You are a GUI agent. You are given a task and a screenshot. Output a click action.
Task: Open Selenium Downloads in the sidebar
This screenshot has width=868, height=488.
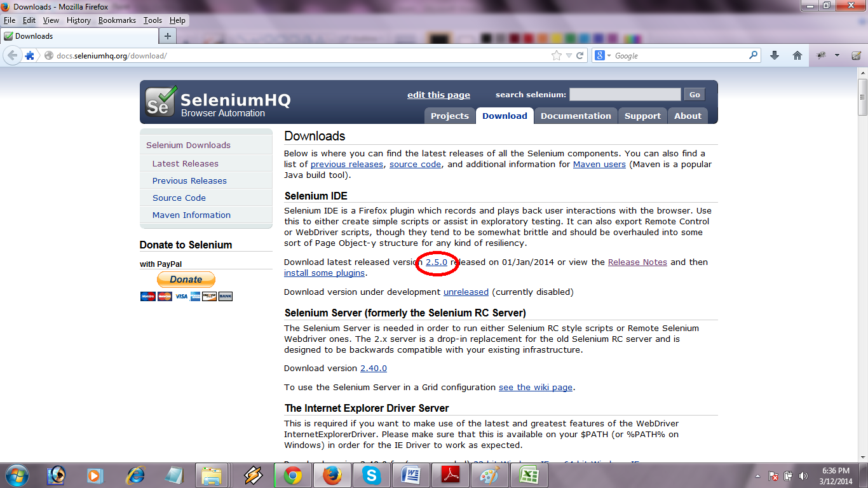pos(188,145)
